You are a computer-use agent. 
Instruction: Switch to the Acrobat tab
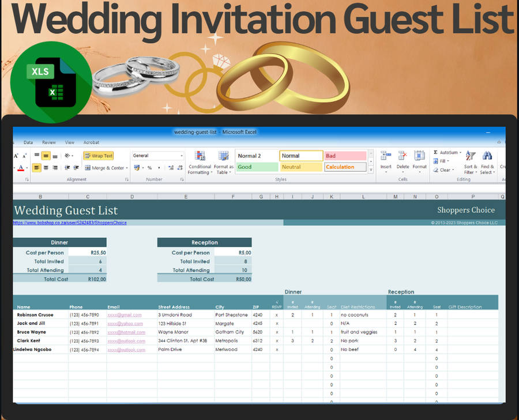tap(91, 142)
